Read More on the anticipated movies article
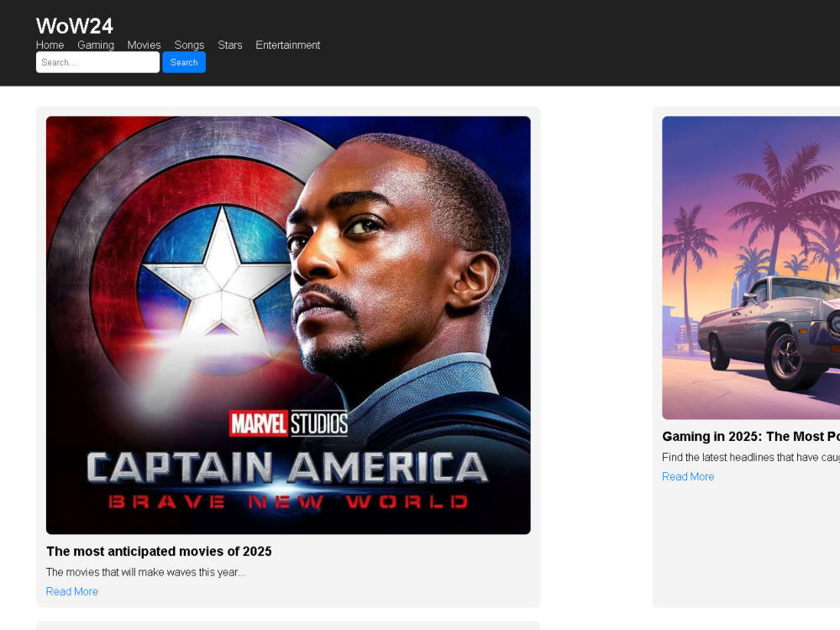 [71, 591]
